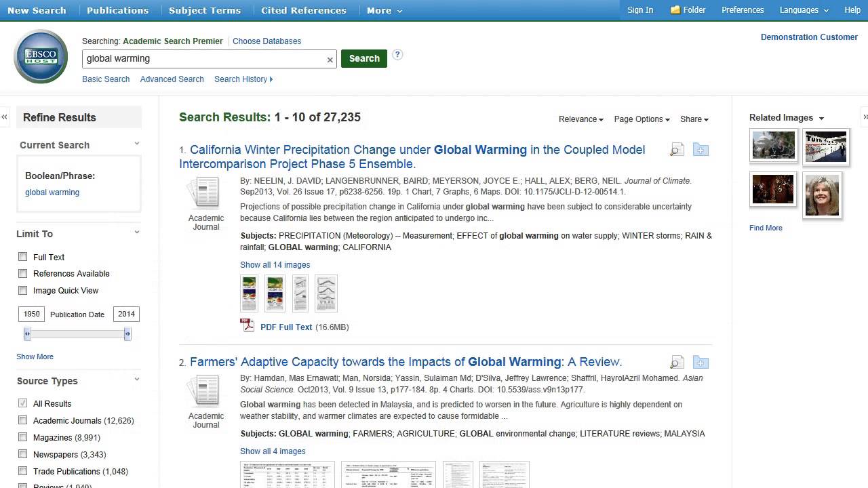This screenshot has width=868, height=488.
Task: Open Preferences in top bar
Action: coord(743,10)
